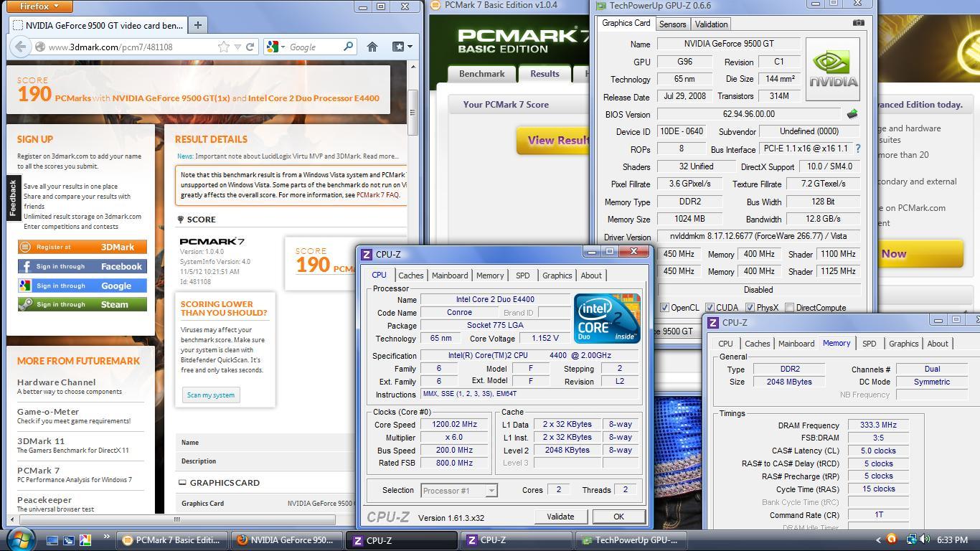Click Scan my system button
Image resolution: width=980 pixels, height=551 pixels.
click(x=210, y=395)
